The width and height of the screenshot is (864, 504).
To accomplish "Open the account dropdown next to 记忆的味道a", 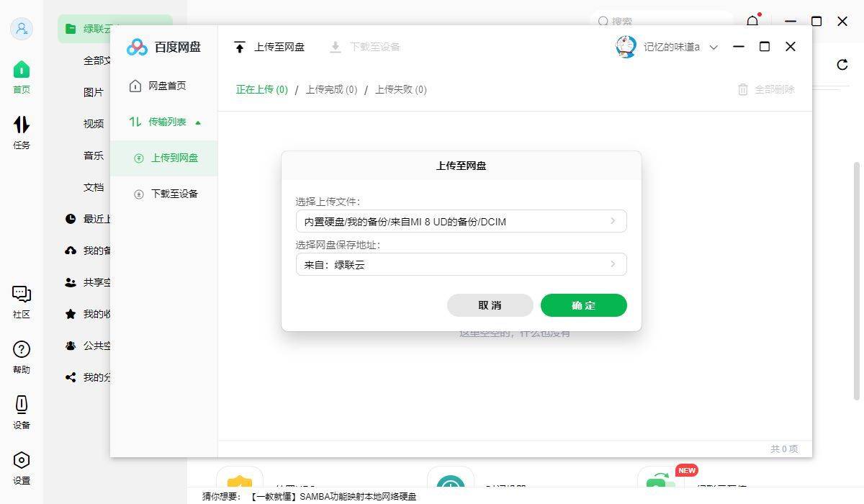I will pos(714,48).
